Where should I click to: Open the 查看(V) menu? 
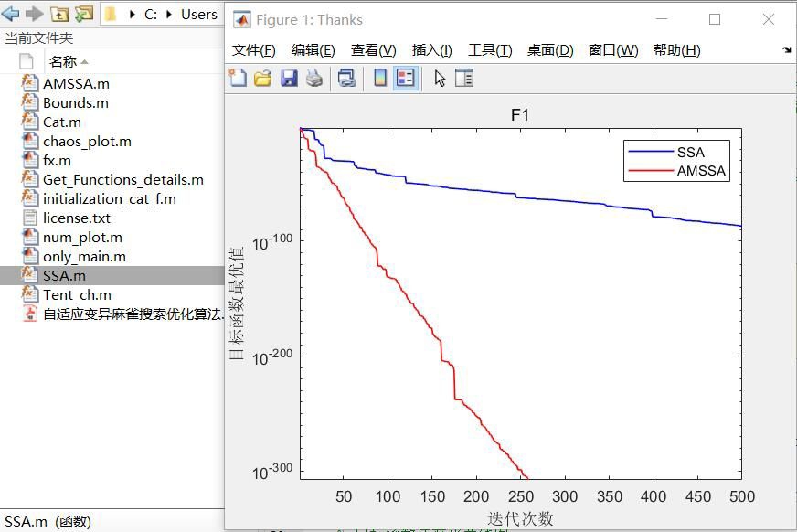373,49
